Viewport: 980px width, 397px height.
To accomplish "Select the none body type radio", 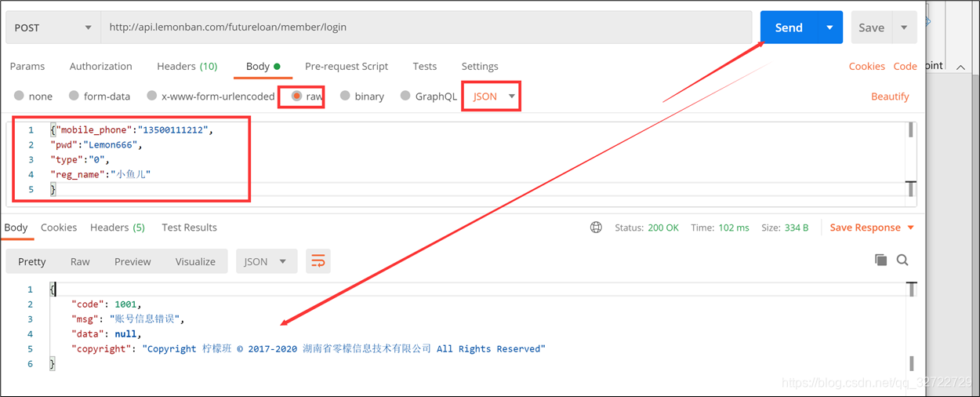I will coord(19,96).
